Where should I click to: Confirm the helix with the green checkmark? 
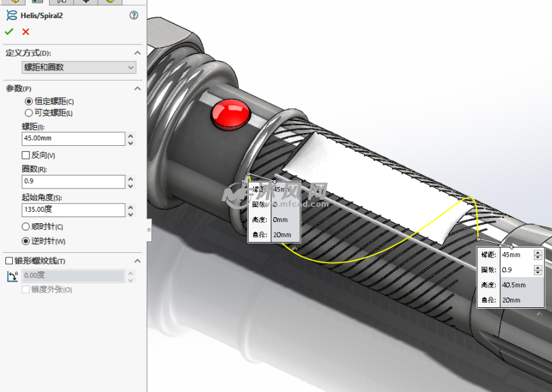click(9, 32)
